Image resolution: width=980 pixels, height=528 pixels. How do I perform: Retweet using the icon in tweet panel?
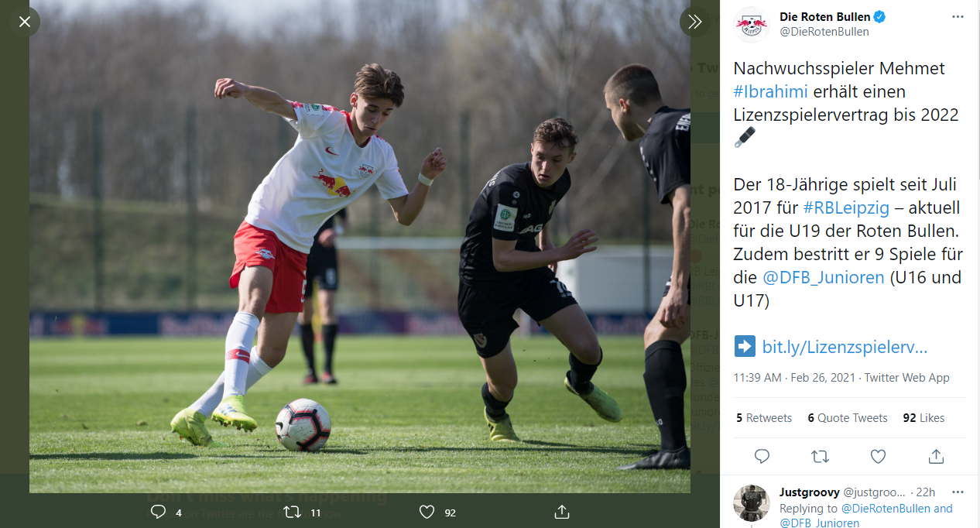click(x=819, y=456)
